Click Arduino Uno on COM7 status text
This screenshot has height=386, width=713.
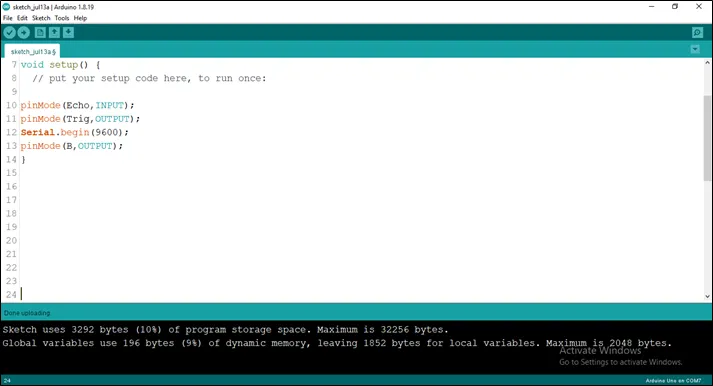coord(673,381)
